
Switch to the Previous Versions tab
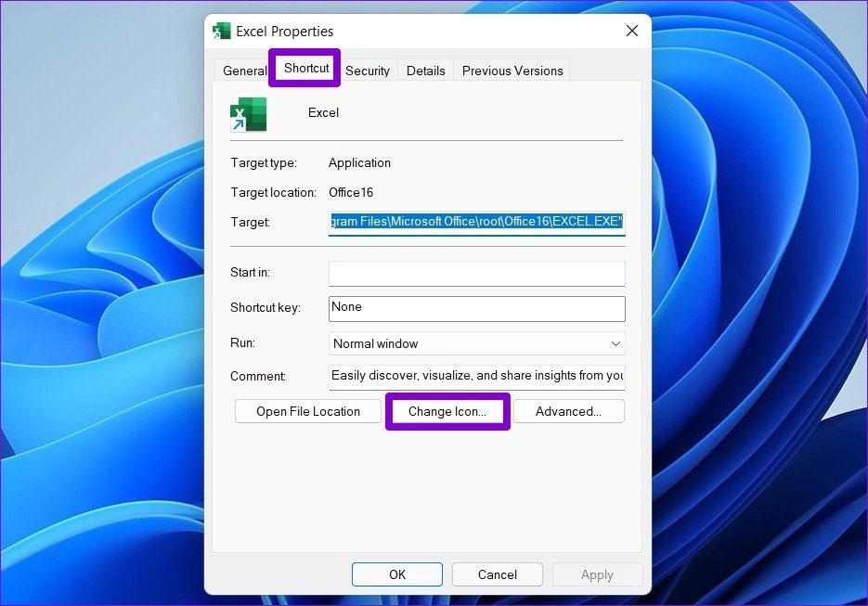coord(512,70)
